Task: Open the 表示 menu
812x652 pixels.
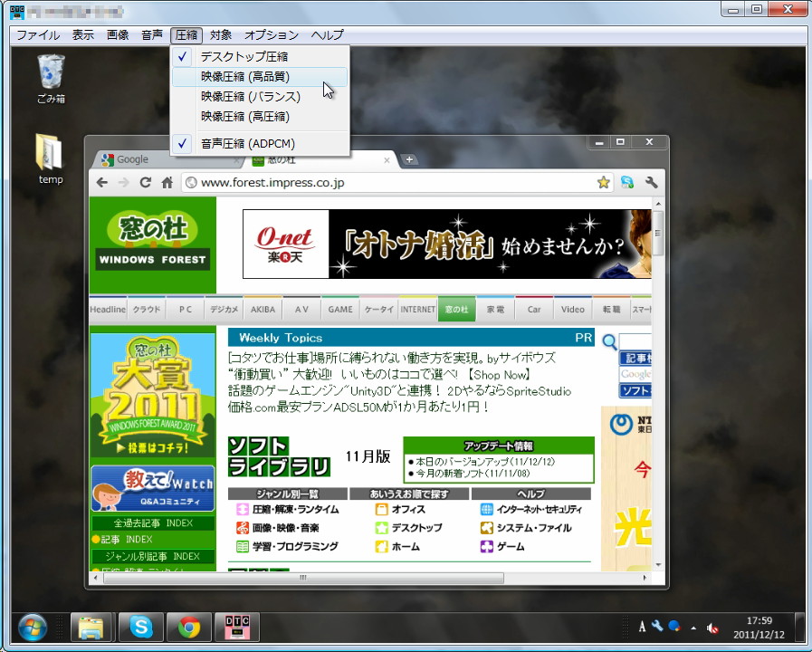Action: [x=83, y=35]
